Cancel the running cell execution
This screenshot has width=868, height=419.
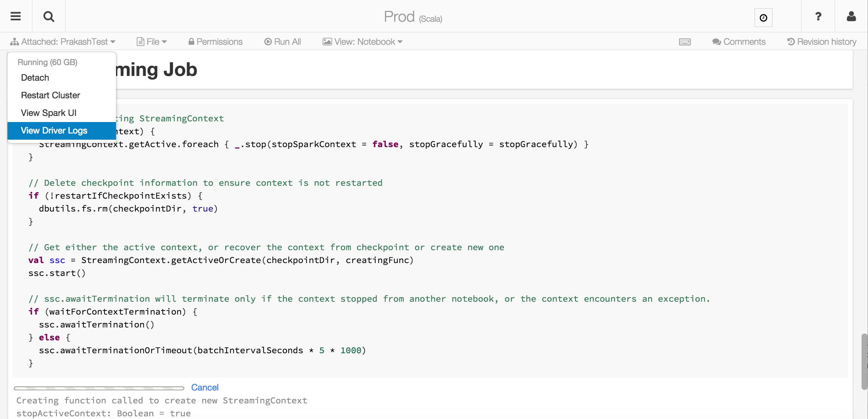click(205, 387)
